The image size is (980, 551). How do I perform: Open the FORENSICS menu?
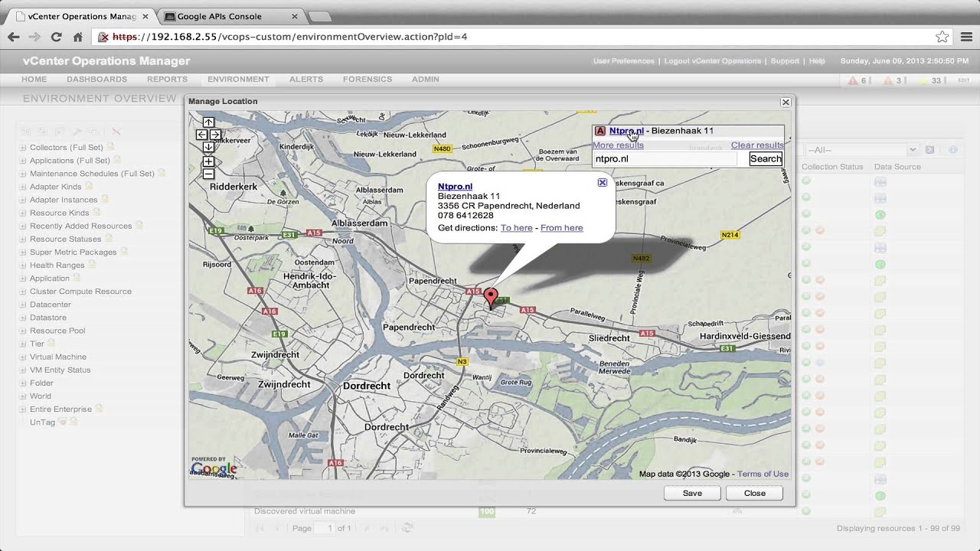pos(367,79)
